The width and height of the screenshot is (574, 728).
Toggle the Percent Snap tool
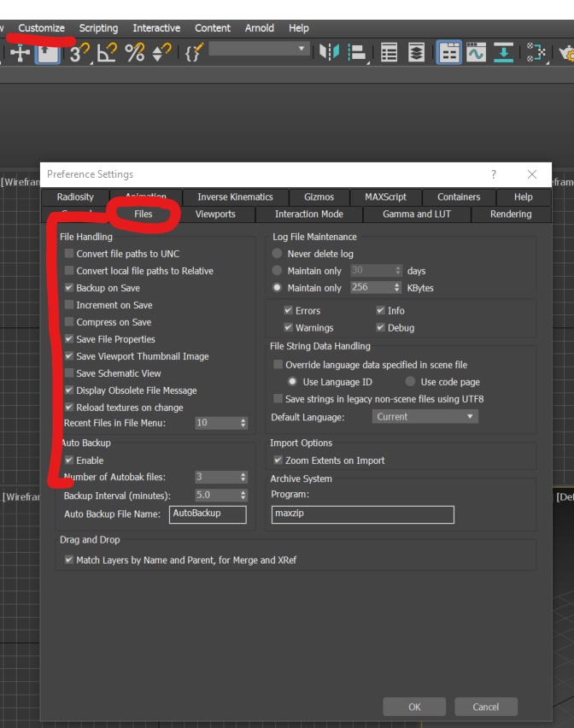point(135,52)
